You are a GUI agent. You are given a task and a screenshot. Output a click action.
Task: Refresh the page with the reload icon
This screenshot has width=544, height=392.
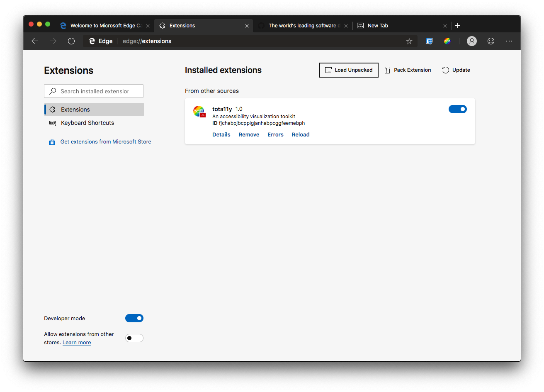[x=71, y=41]
